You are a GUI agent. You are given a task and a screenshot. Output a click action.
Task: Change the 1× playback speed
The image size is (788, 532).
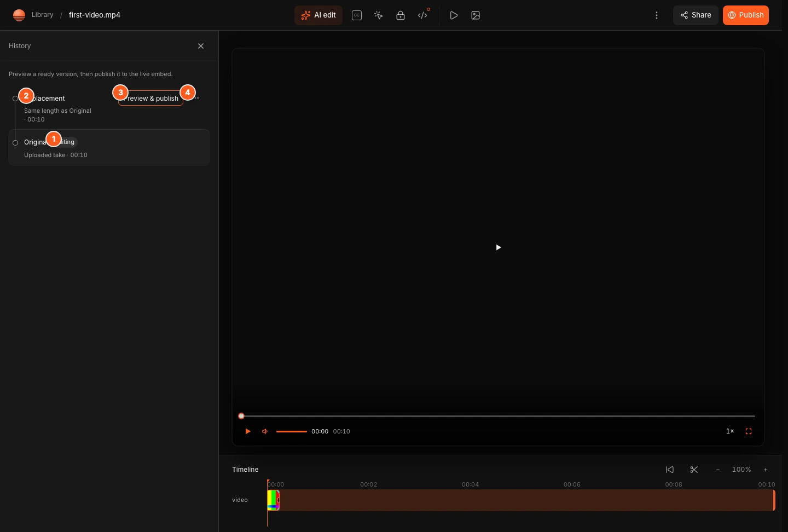click(x=730, y=431)
